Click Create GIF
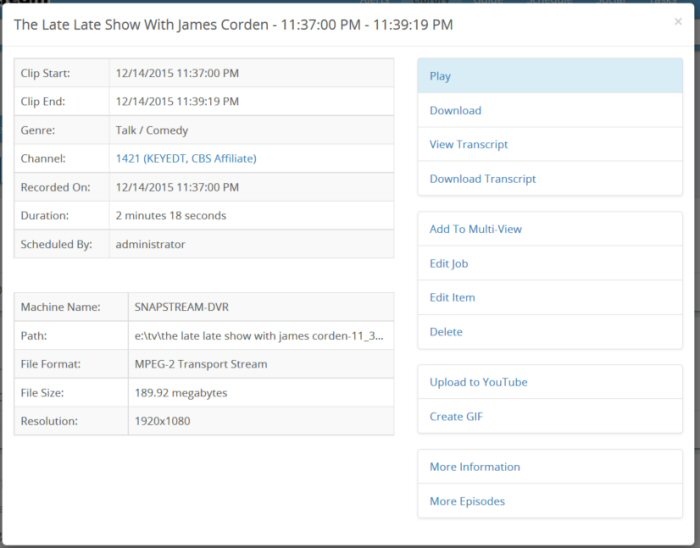Viewport: 700px width, 548px height. 550,416
